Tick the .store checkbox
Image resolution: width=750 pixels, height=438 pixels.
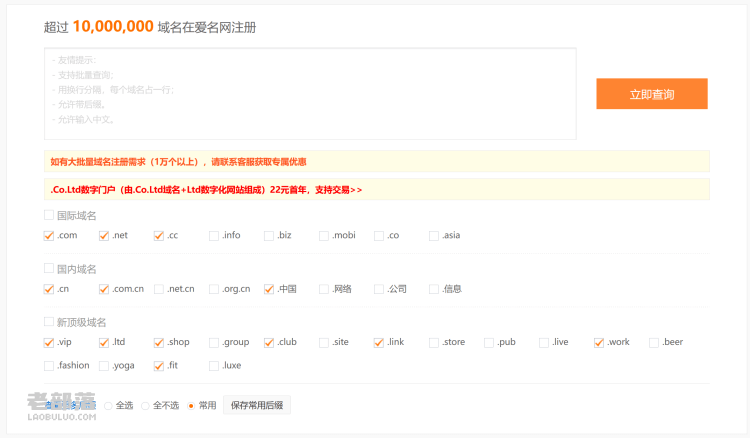[x=434, y=342]
